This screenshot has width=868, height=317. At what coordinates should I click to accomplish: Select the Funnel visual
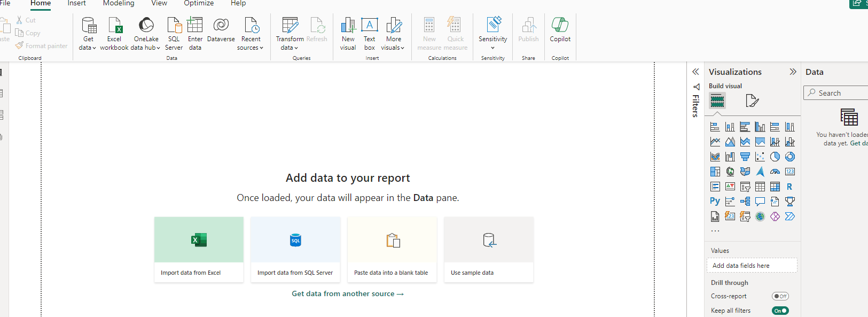pyautogui.click(x=745, y=157)
